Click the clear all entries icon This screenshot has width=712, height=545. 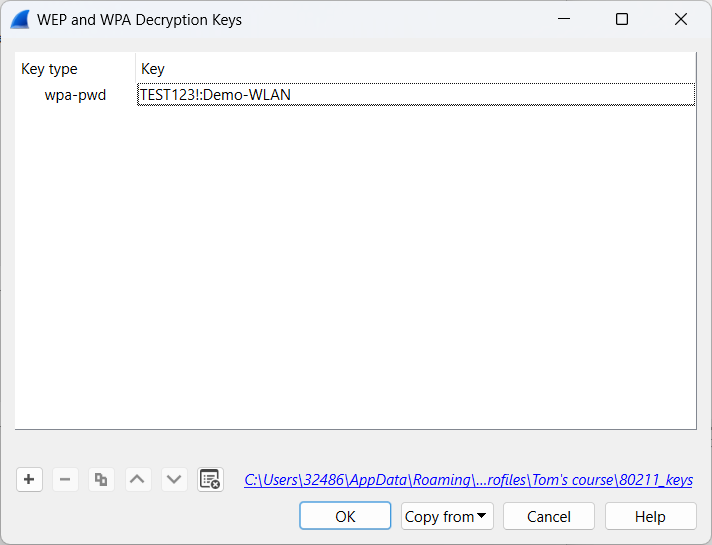210,480
